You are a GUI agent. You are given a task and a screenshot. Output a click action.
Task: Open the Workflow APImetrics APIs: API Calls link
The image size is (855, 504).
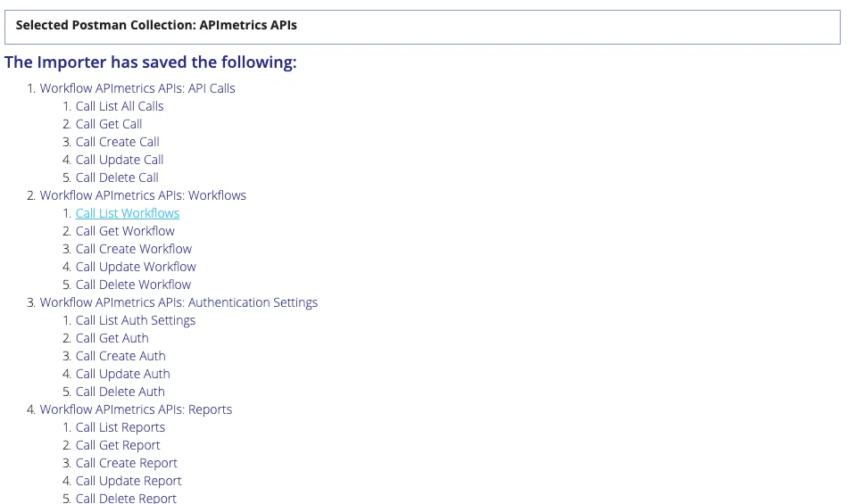(x=137, y=88)
